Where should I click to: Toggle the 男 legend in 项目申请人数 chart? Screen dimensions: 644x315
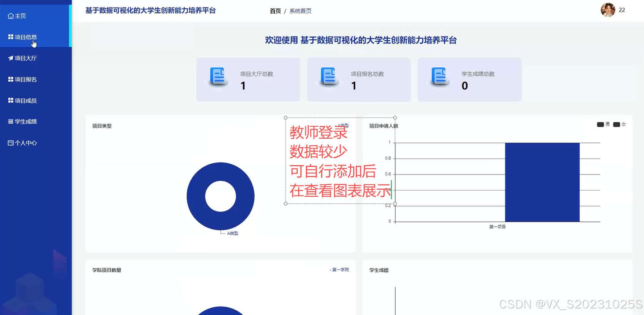(x=603, y=125)
